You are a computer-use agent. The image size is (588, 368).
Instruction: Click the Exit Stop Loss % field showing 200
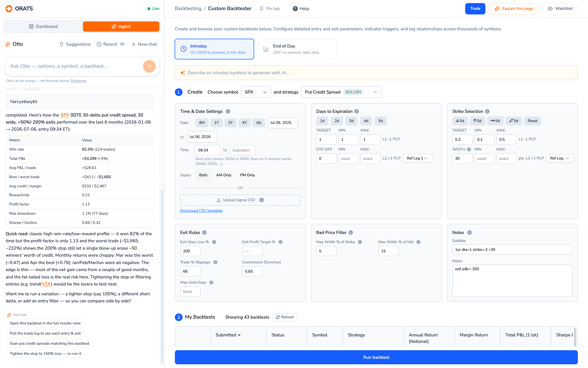click(x=190, y=251)
